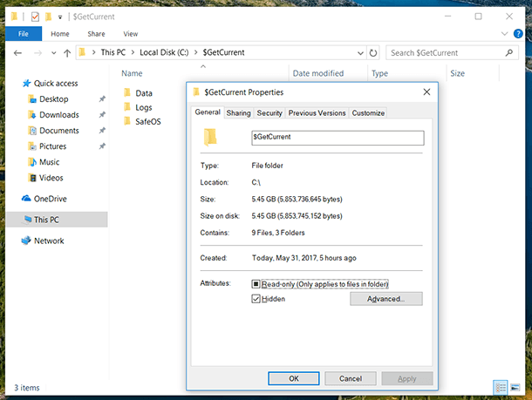The width and height of the screenshot is (532, 400).
Task: Click This PC in the address bar
Action: (113, 52)
